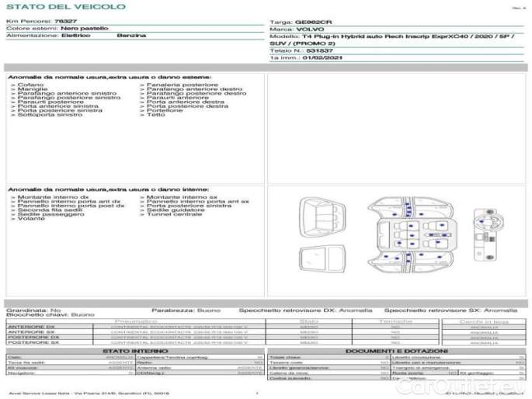Select the Paraurti anteriore entry
Image resolution: width=532 pixels, height=399 pixels.
tap(177, 97)
